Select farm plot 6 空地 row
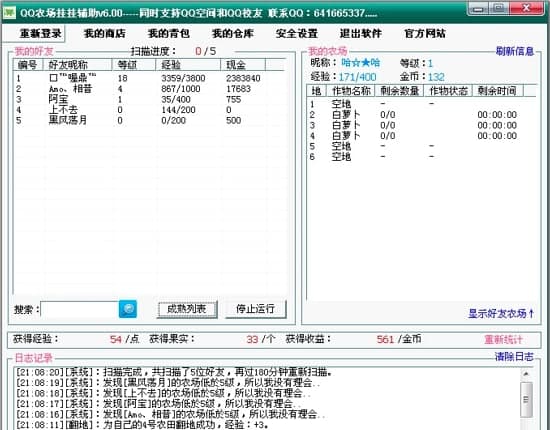Viewport: 550px width, 430px height. [x=421, y=156]
